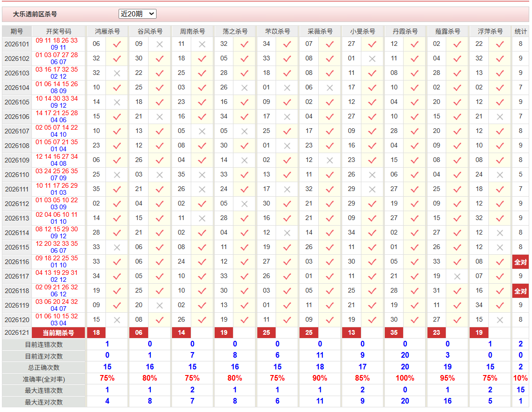Click the cross mark for 小旻杀号 in row 2026102
The image size is (532, 412).
click(x=372, y=59)
